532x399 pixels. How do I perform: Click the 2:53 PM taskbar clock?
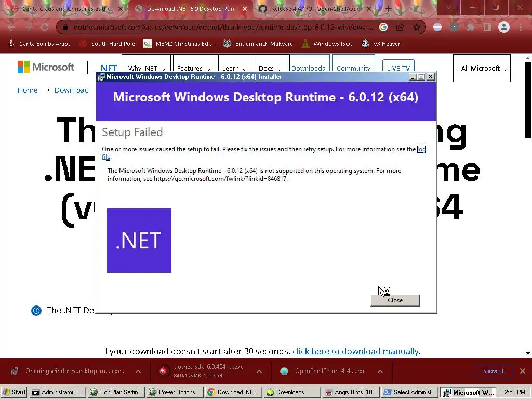pos(515,392)
